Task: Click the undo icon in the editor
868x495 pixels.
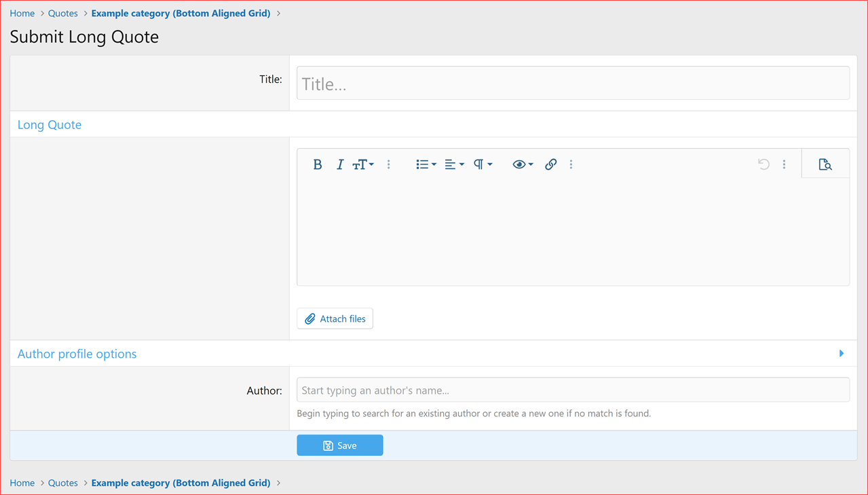Action: pos(763,164)
